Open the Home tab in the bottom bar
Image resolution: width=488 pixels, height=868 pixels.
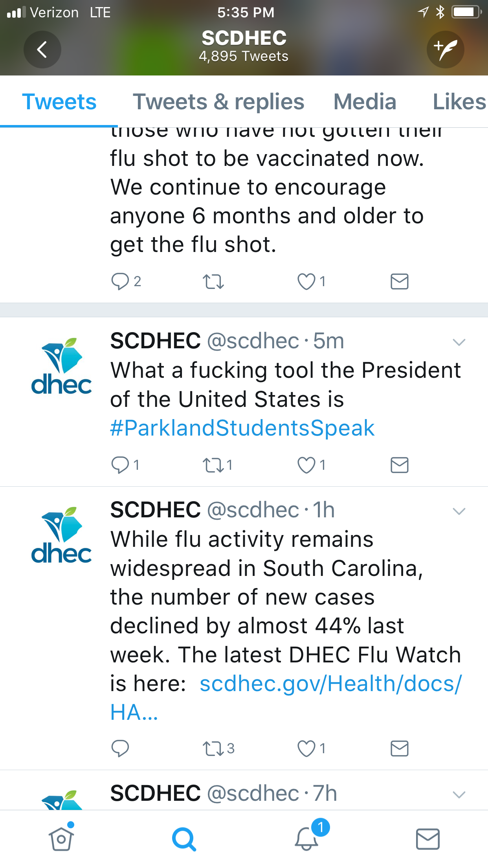(x=61, y=839)
